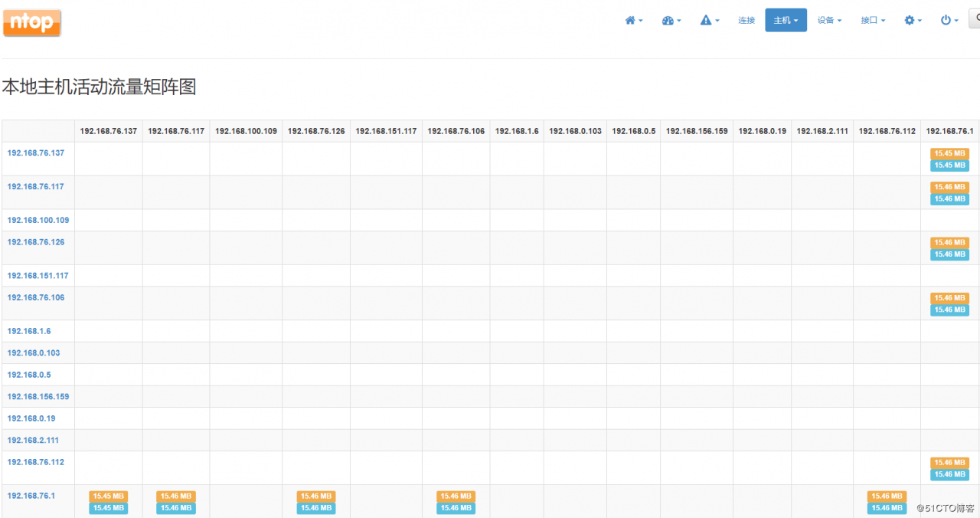Viewport: 980px width, 518px height.
Task: Open host 192.168.0.103 row link
Action: point(34,353)
